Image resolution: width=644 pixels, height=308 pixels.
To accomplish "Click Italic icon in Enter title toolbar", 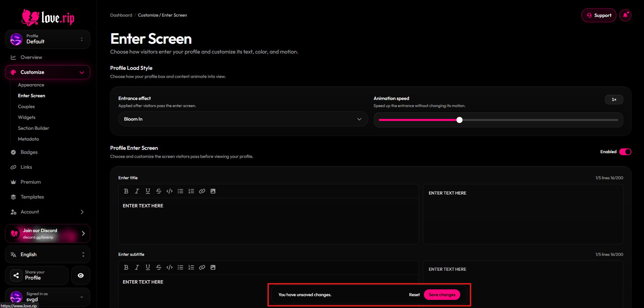I will pyautogui.click(x=137, y=191).
